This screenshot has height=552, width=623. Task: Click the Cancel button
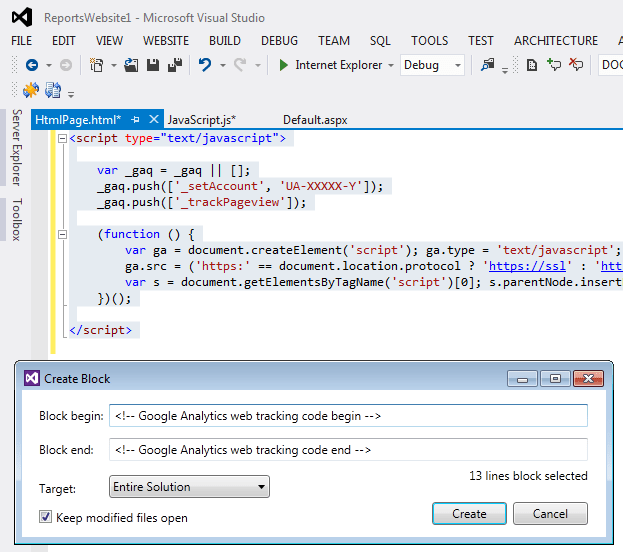coord(550,513)
